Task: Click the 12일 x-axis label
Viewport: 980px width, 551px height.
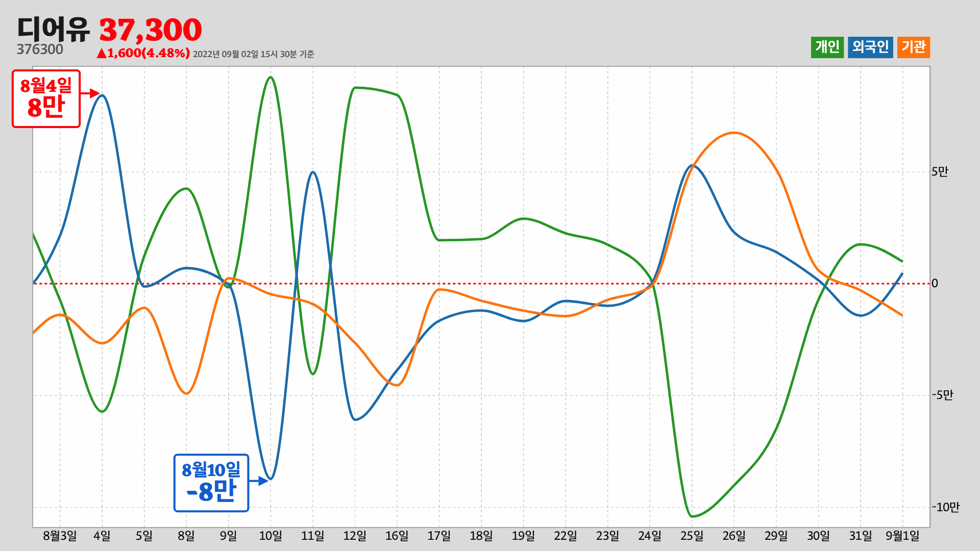Action: pyautogui.click(x=355, y=536)
